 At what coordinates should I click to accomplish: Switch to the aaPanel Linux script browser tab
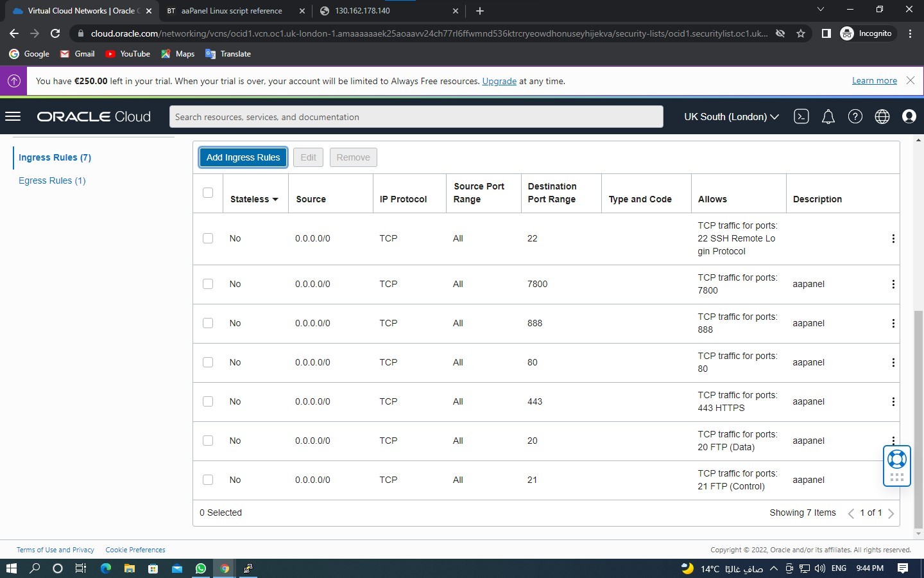click(231, 11)
